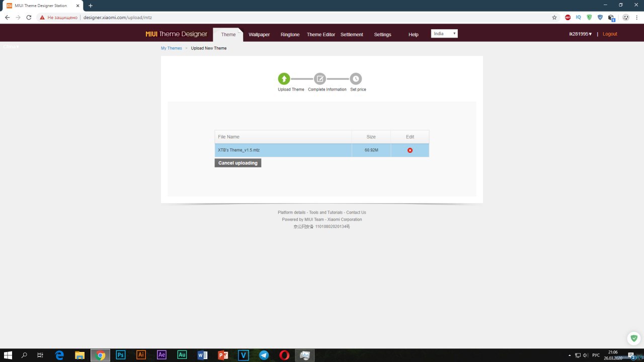Open the Tools and Tutorials link
Screen dimensions: 644x362
[326, 212]
